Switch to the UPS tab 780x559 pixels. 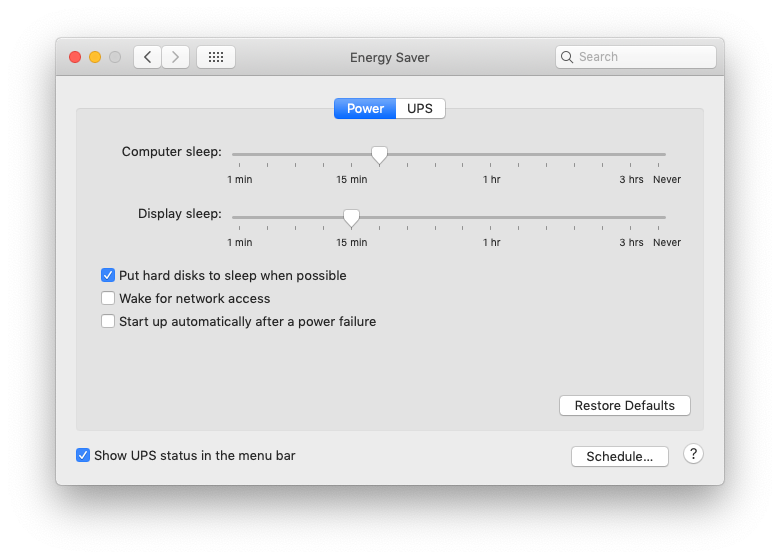tap(420, 108)
